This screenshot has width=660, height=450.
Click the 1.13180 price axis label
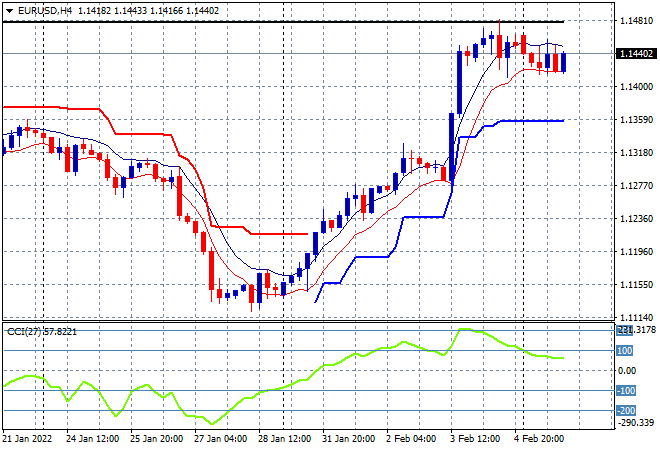pos(636,153)
